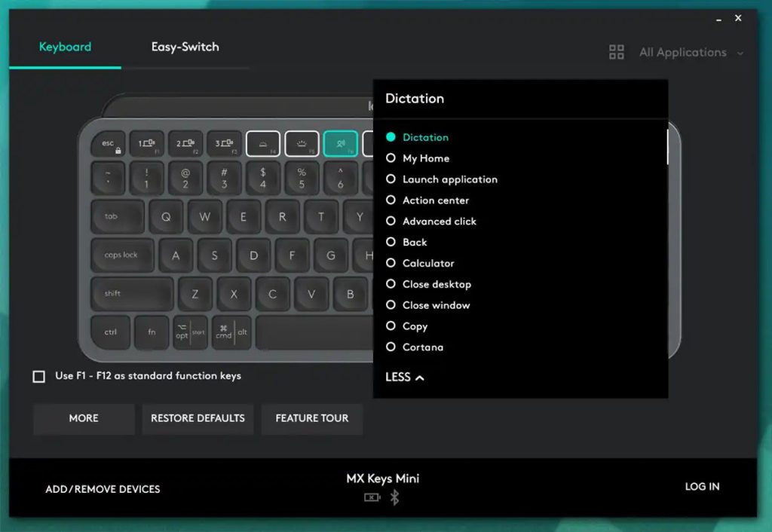Image resolution: width=772 pixels, height=532 pixels.
Task: Select Advanced click option
Action: point(431,221)
